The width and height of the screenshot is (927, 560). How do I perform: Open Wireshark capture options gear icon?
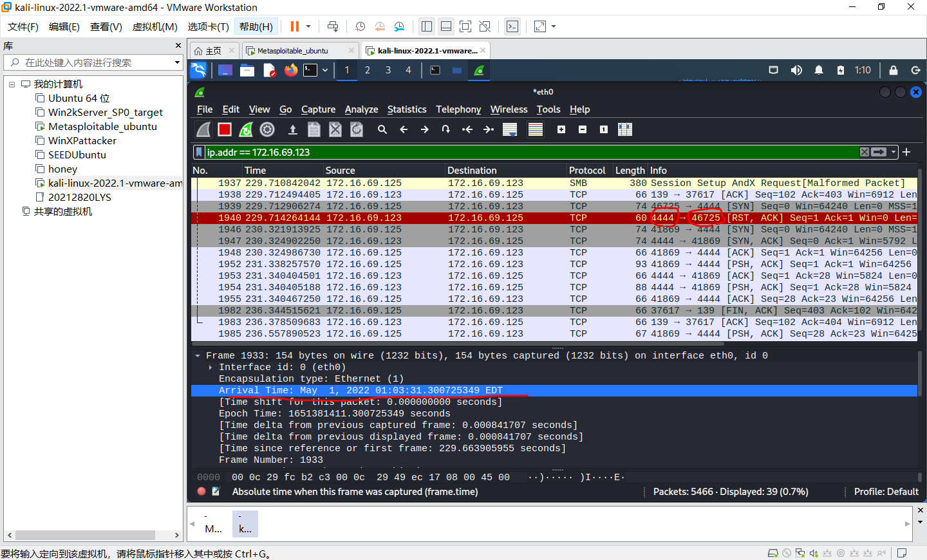pos(267,129)
